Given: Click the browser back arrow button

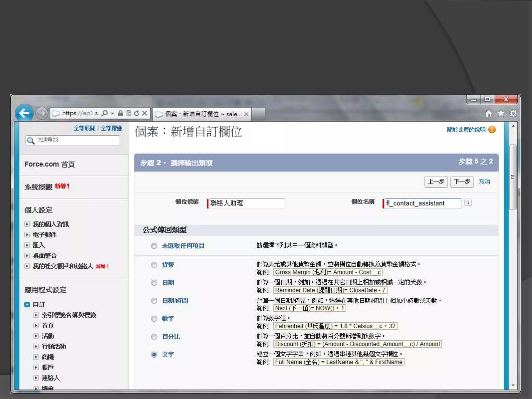Looking at the screenshot, I should tap(24, 113).
